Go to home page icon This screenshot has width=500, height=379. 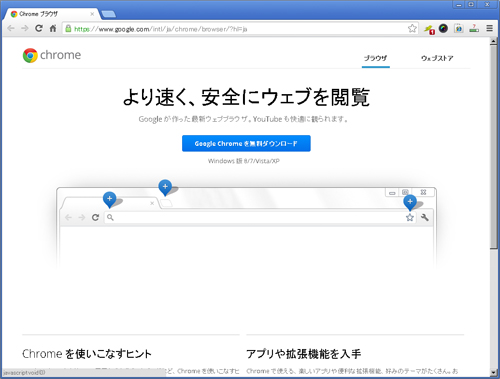click(x=53, y=28)
